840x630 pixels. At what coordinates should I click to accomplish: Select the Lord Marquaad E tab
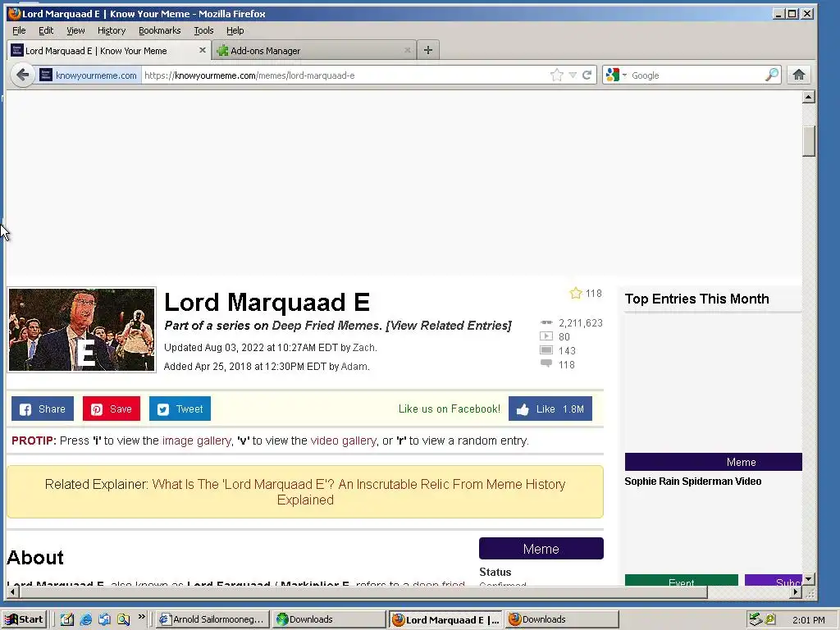pyautogui.click(x=108, y=50)
